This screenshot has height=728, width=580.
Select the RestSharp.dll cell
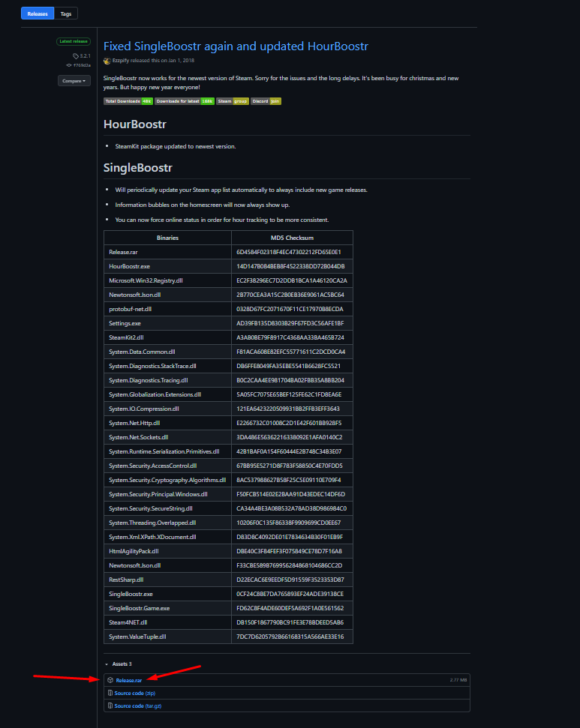[168, 580]
